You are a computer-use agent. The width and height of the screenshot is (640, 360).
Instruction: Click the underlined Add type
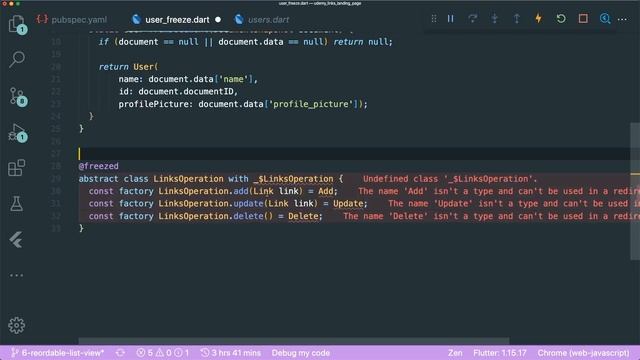pos(325,191)
